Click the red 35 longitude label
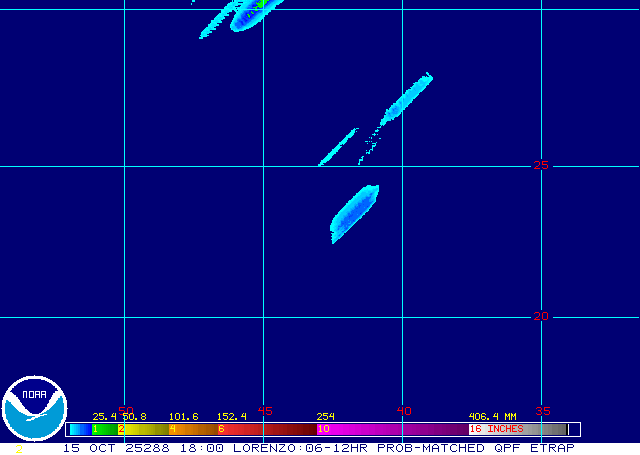The width and height of the screenshot is (640, 455). click(543, 410)
